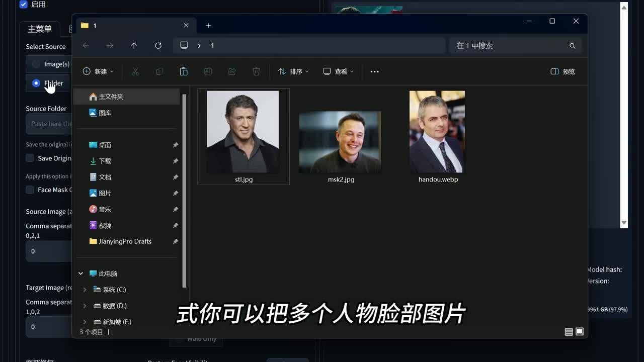
Task: Toggle the 启用 checkbox
Action: (x=24, y=5)
